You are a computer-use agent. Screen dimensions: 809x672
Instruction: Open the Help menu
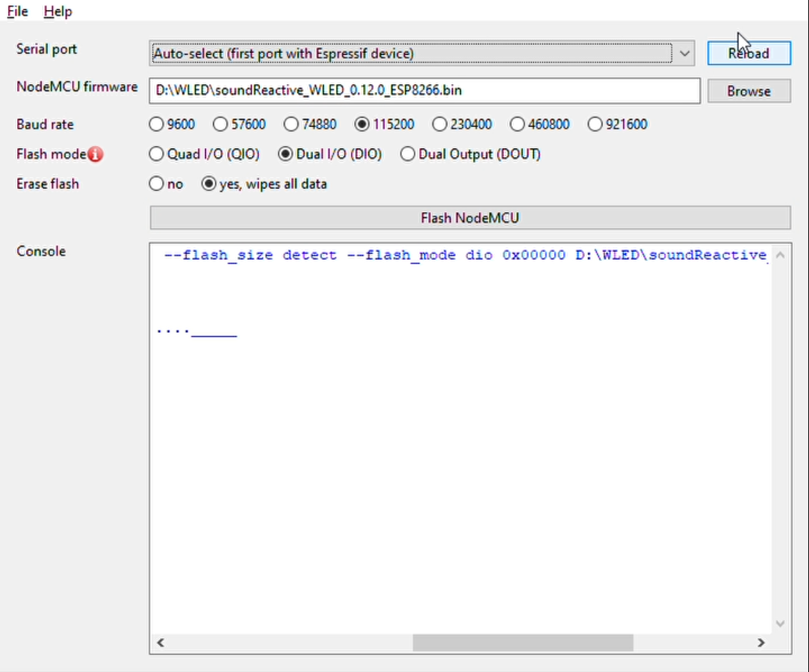[57, 11]
